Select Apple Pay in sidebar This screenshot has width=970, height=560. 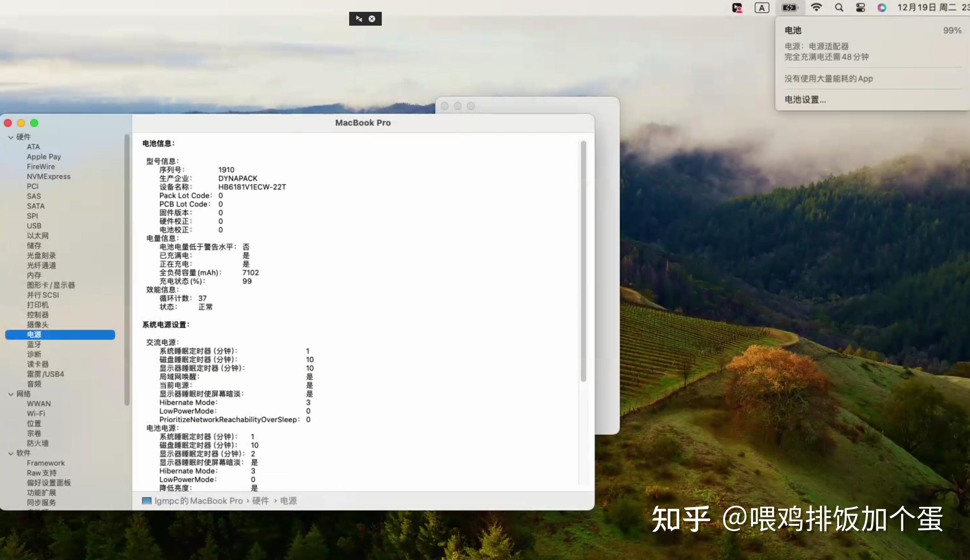pyautogui.click(x=44, y=157)
